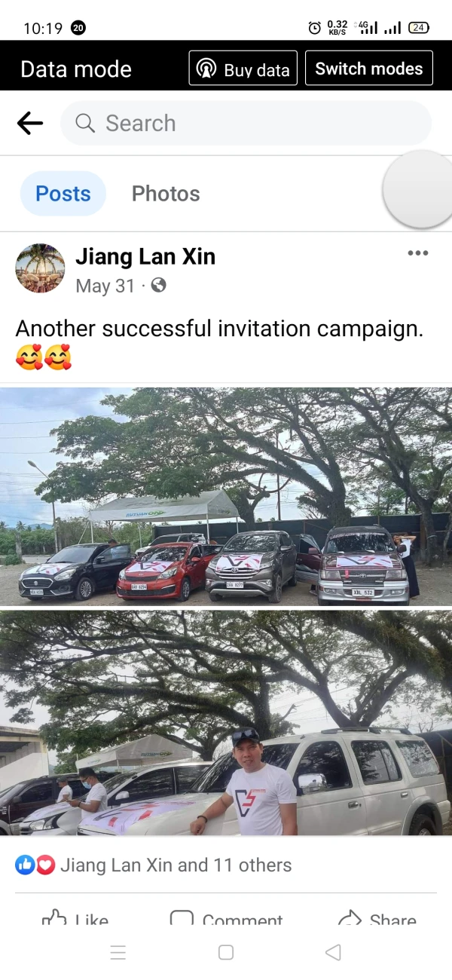Tap the Android home square button
Screen dimensions: 452x980
point(226,952)
